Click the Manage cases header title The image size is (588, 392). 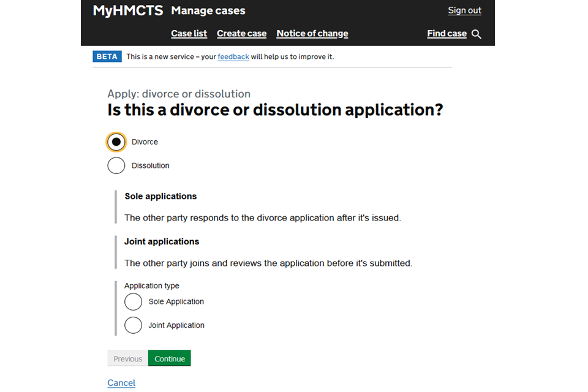(208, 10)
